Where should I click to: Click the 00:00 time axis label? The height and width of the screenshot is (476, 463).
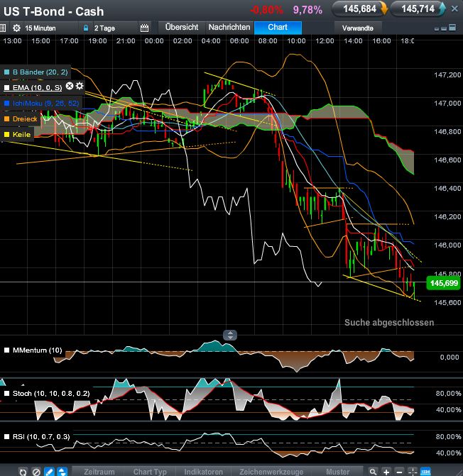pos(154,40)
